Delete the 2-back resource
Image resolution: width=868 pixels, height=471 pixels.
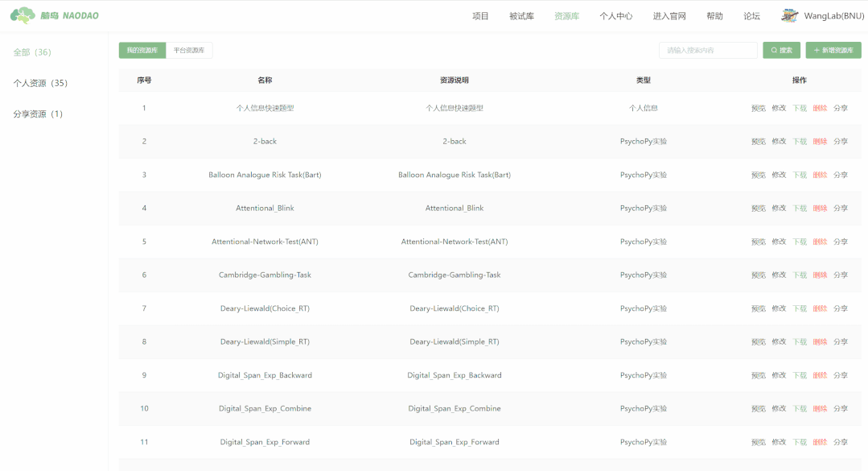tap(821, 142)
